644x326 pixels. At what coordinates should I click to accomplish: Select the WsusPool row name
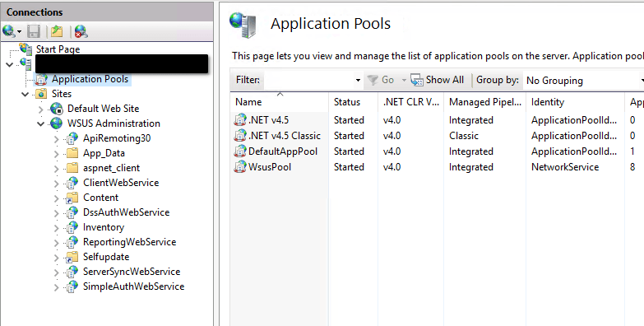click(x=270, y=167)
